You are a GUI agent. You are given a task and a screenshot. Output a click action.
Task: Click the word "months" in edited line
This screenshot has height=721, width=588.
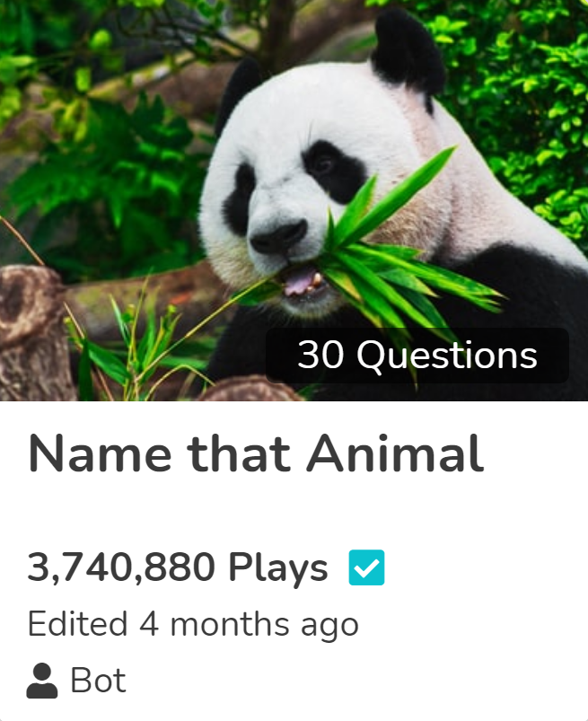tap(230, 624)
